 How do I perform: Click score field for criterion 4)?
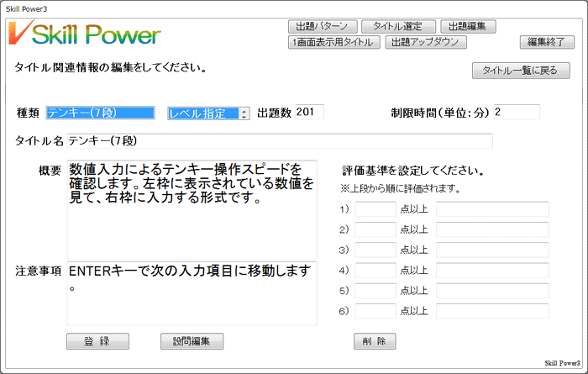[x=375, y=270]
